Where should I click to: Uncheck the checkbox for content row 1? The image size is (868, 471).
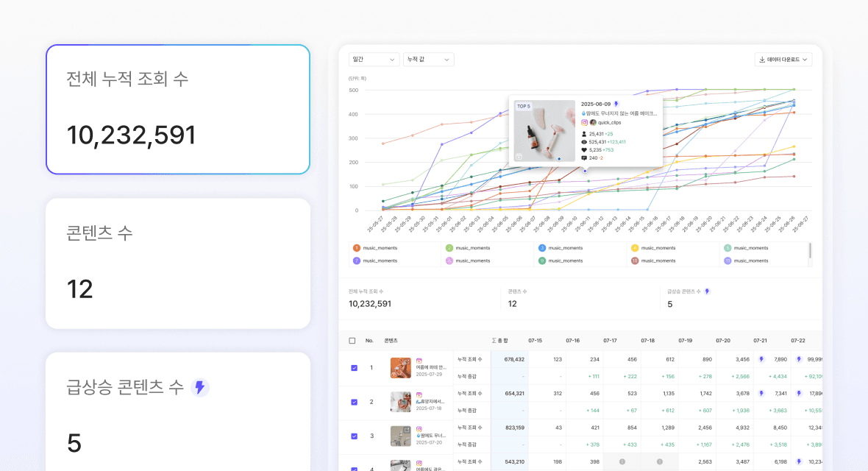355,368
